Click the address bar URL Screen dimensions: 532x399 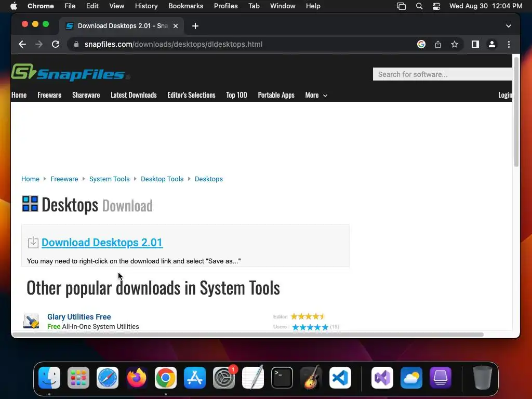pos(174,44)
